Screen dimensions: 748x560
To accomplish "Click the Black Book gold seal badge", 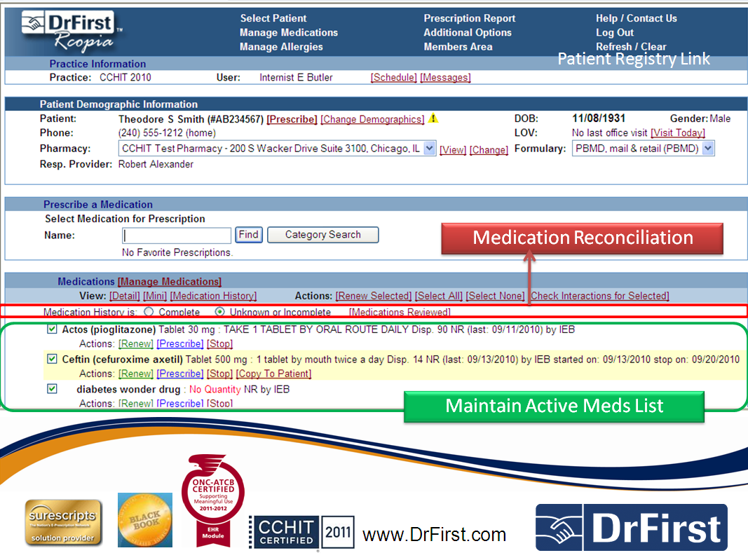I will point(145,520).
